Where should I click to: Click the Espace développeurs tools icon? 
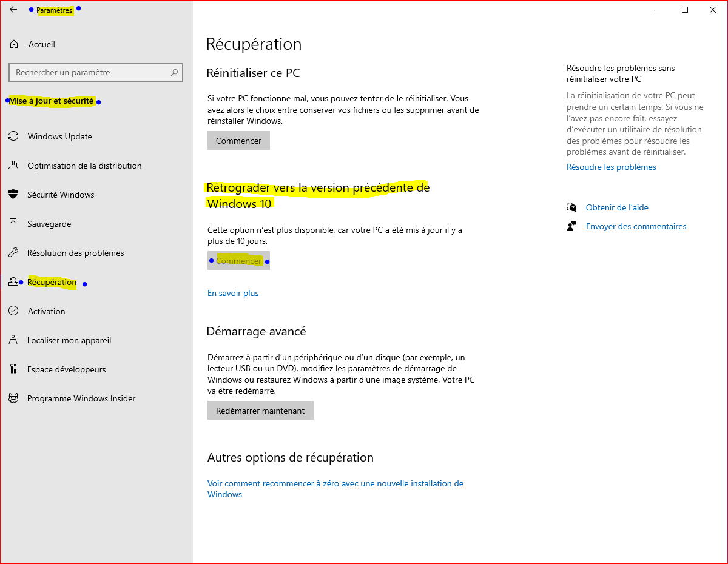coord(13,369)
